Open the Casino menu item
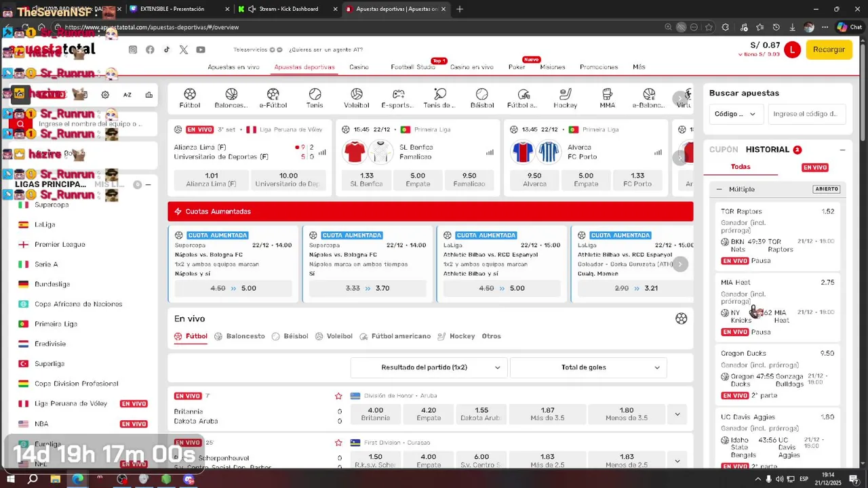 pos(359,67)
